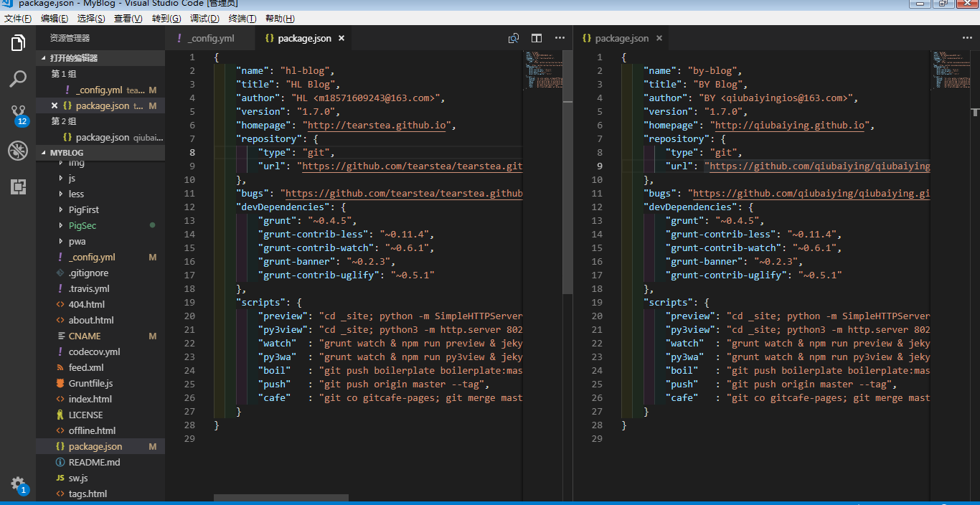This screenshot has height=505, width=980.
Task: Select the package.json tab in right editor group
Action: coord(621,38)
